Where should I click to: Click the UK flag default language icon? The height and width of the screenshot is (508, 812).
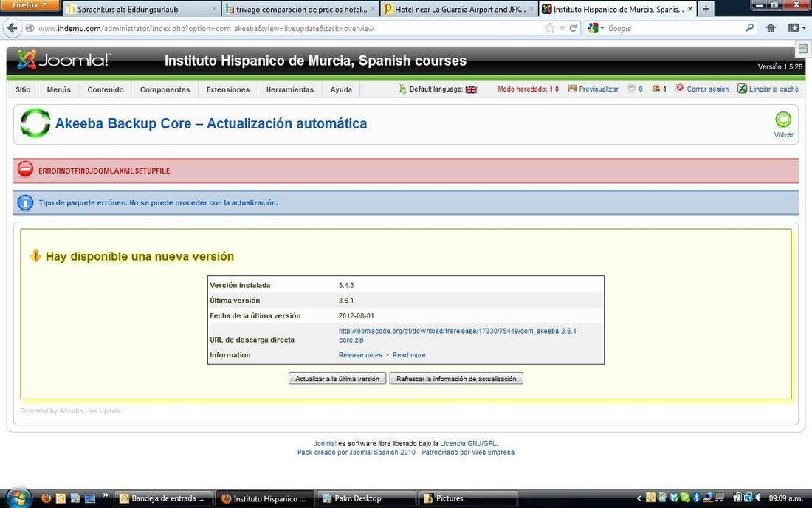(x=471, y=89)
